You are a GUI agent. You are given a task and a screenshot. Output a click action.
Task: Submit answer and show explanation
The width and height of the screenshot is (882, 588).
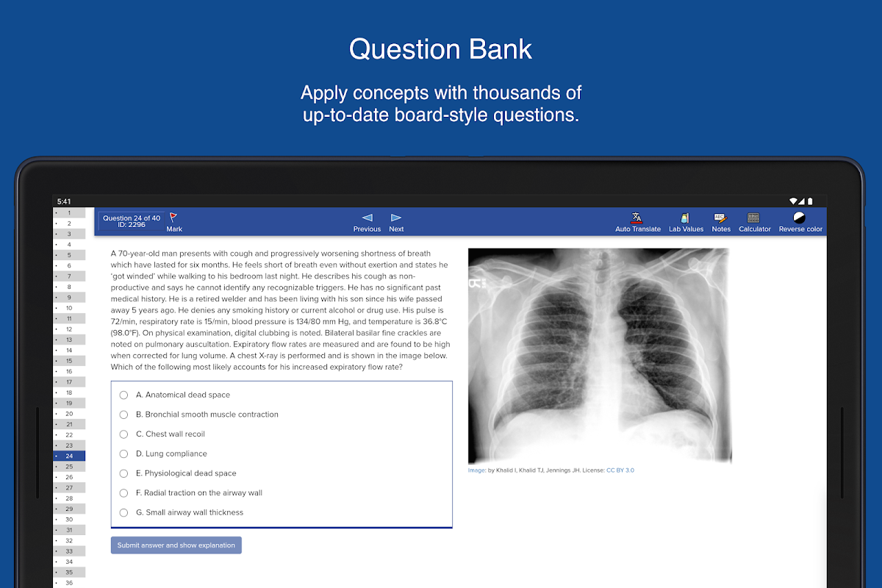click(176, 545)
